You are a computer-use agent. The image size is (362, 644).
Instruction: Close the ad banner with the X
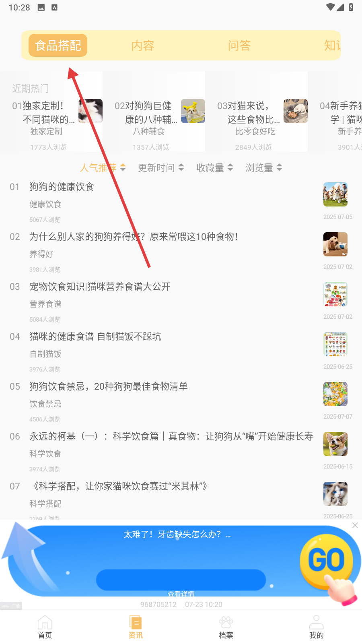pos(355,525)
